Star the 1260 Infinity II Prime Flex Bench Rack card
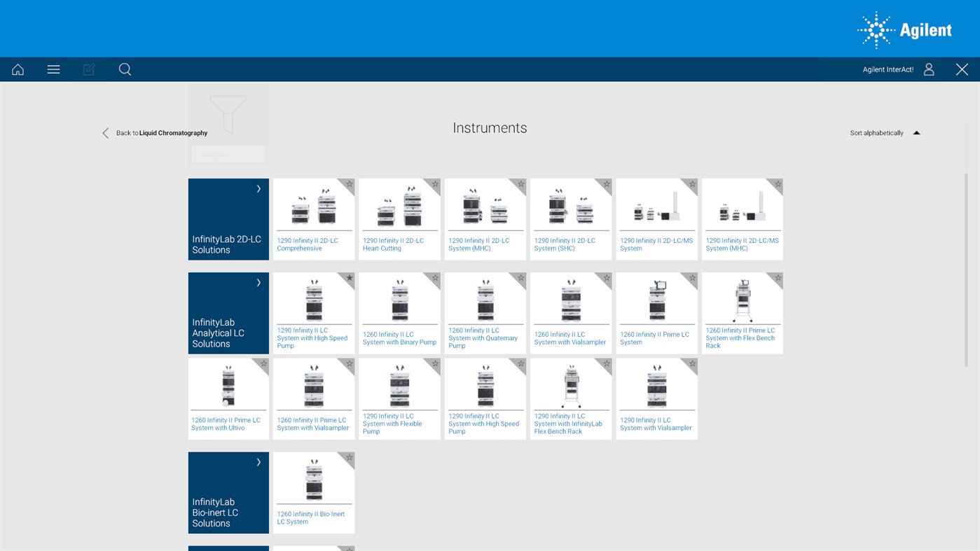The width and height of the screenshot is (980, 551). (x=778, y=279)
